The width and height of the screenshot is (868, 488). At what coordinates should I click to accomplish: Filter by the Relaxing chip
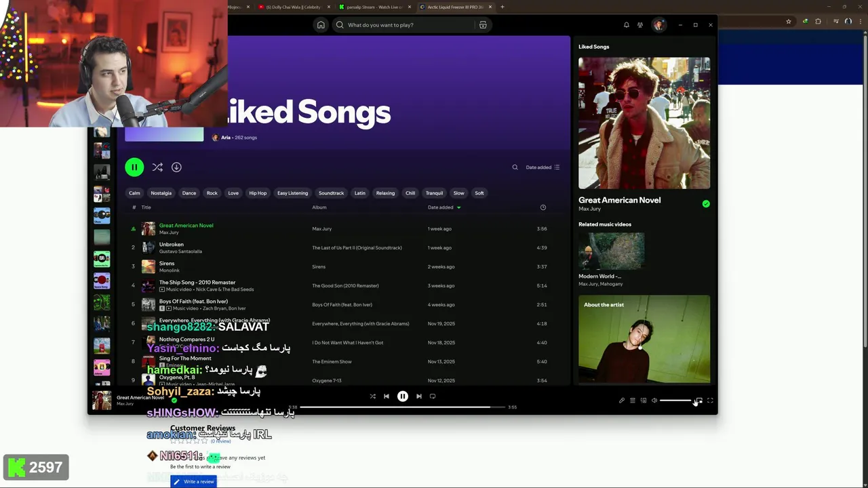coord(385,193)
